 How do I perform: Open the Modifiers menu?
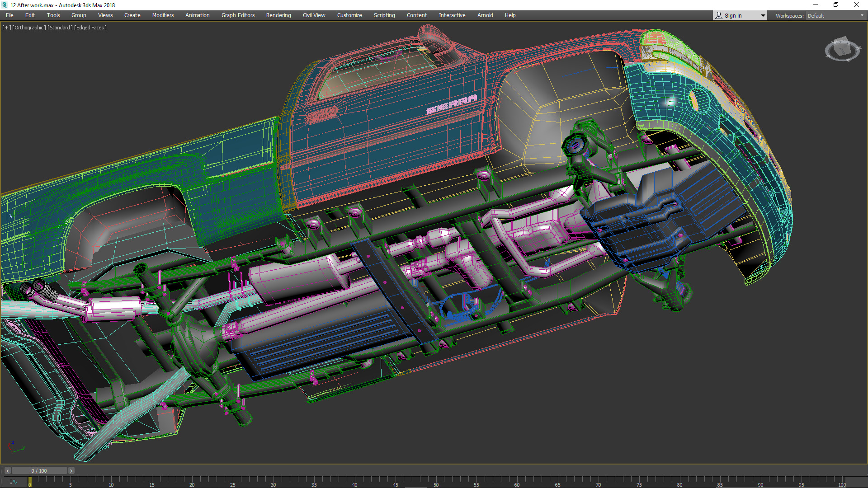[163, 15]
